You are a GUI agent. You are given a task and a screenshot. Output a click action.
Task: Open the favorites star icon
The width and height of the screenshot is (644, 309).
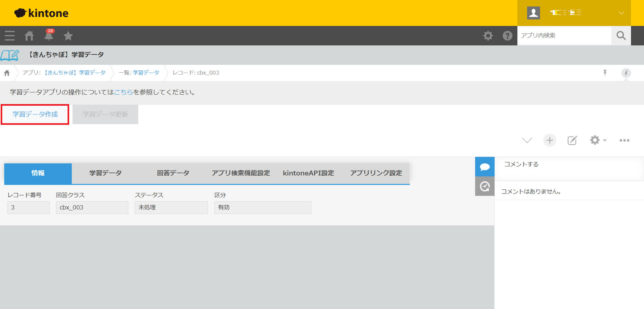click(68, 36)
